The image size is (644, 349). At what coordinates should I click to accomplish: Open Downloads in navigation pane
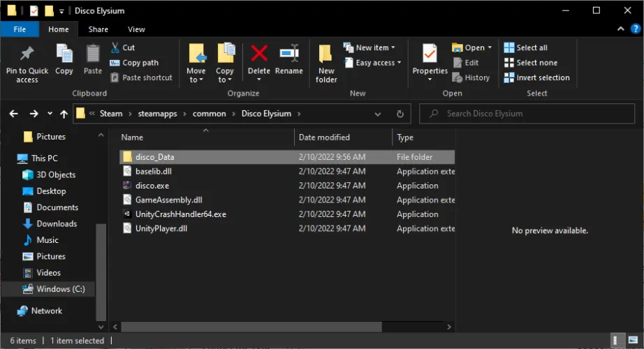(57, 223)
